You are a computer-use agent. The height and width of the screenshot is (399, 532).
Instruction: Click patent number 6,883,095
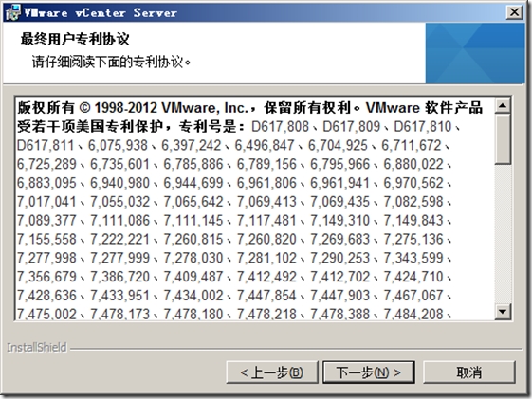[46, 183]
